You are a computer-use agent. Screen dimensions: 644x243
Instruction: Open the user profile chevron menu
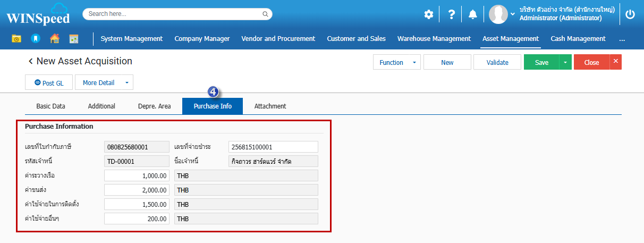click(513, 14)
